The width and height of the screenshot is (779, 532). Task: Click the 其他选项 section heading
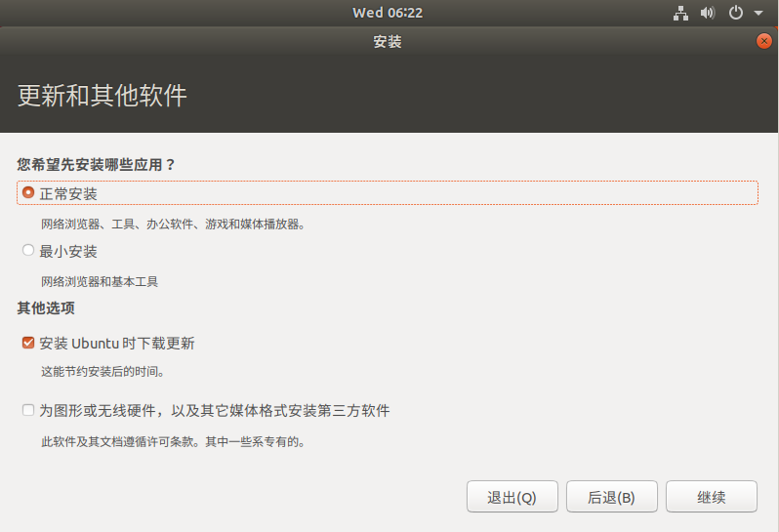[46, 308]
